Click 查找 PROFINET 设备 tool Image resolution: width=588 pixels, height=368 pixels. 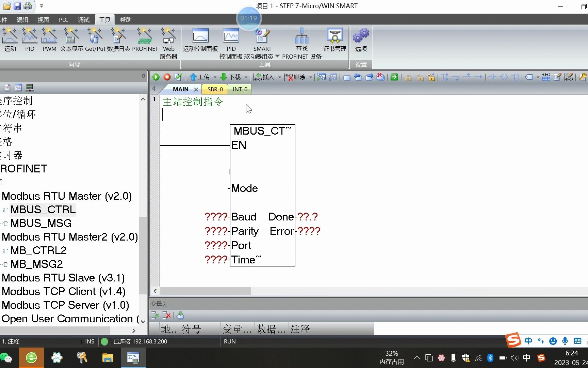302,43
